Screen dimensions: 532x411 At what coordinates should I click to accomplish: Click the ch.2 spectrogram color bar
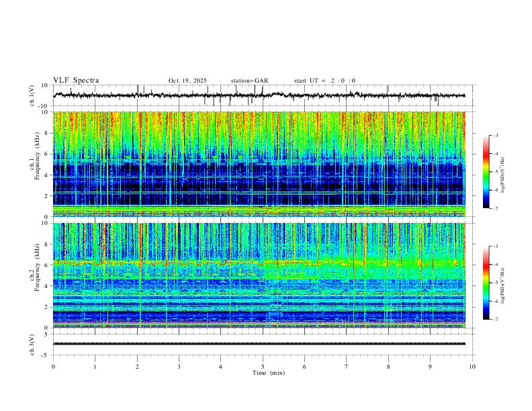[486, 283]
